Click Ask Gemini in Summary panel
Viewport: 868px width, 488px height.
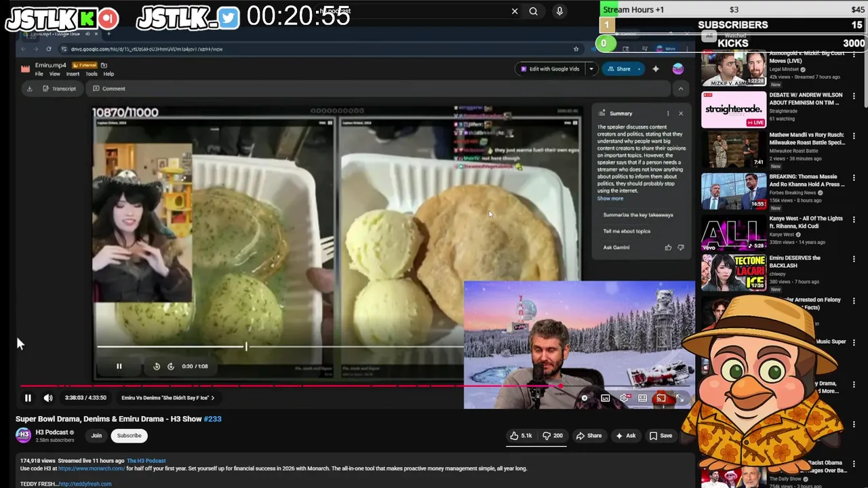tap(616, 247)
